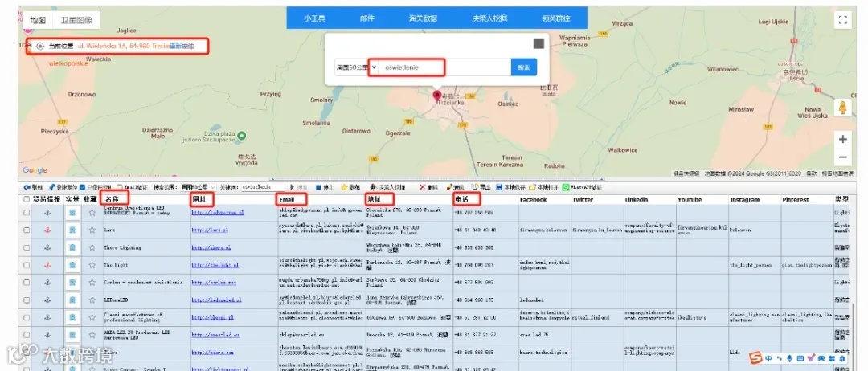The image size is (868, 371).
Task: Click the blue search button in popup
Action: pos(524,67)
